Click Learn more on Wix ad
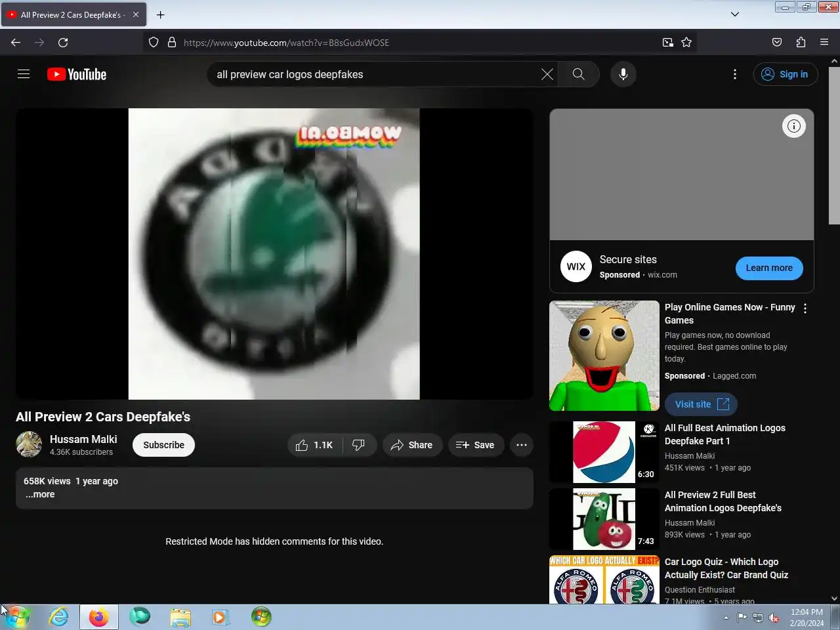Viewport: 840px width, 630px height. coord(769,268)
